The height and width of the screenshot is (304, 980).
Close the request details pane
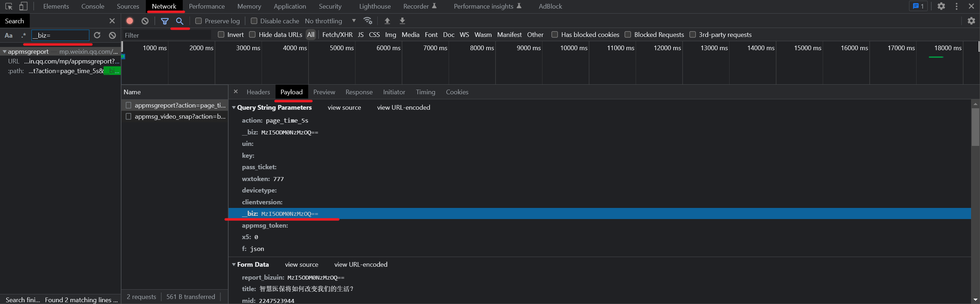pyautogui.click(x=235, y=92)
